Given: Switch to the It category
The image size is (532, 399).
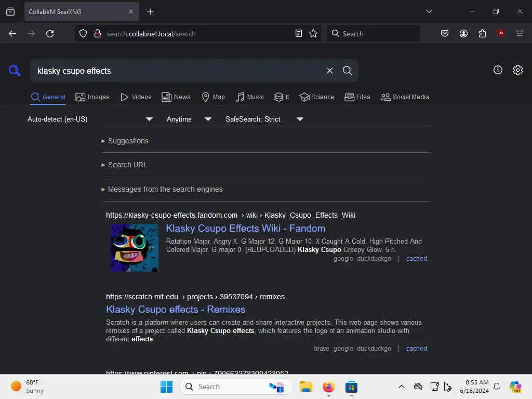Looking at the screenshot, I should [x=282, y=97].
